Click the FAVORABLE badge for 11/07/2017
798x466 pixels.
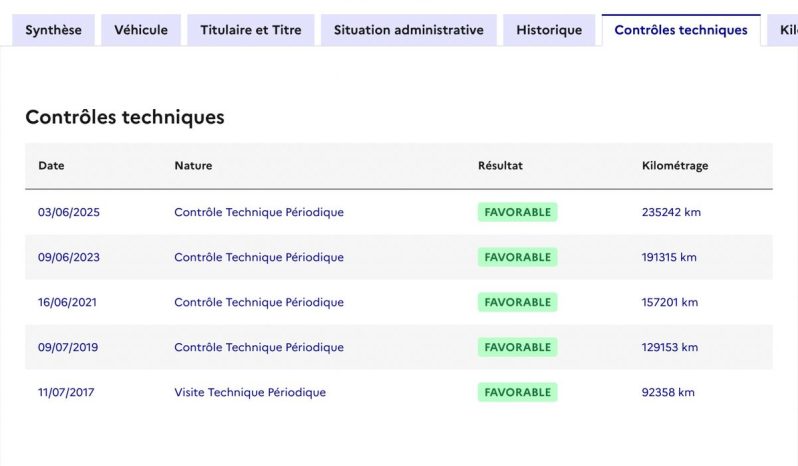click(518, 392)
